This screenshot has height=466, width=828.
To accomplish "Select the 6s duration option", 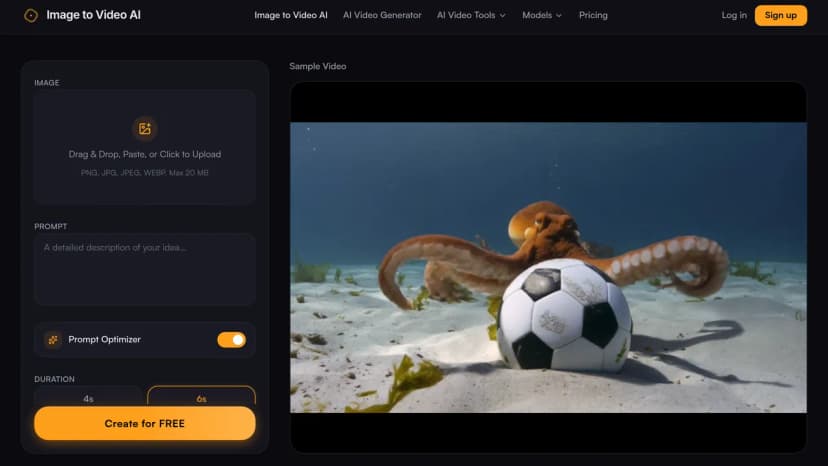I will click(201, 396).
